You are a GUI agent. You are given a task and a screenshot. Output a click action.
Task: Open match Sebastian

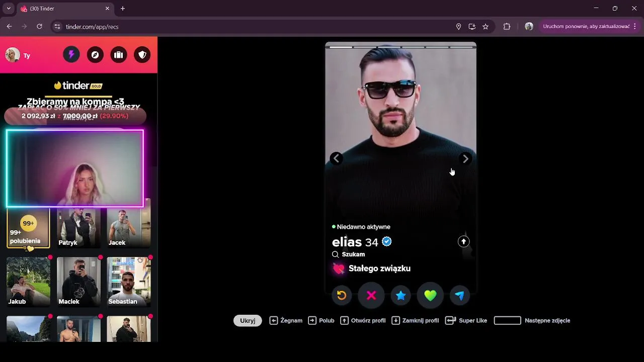pos(129,282)
